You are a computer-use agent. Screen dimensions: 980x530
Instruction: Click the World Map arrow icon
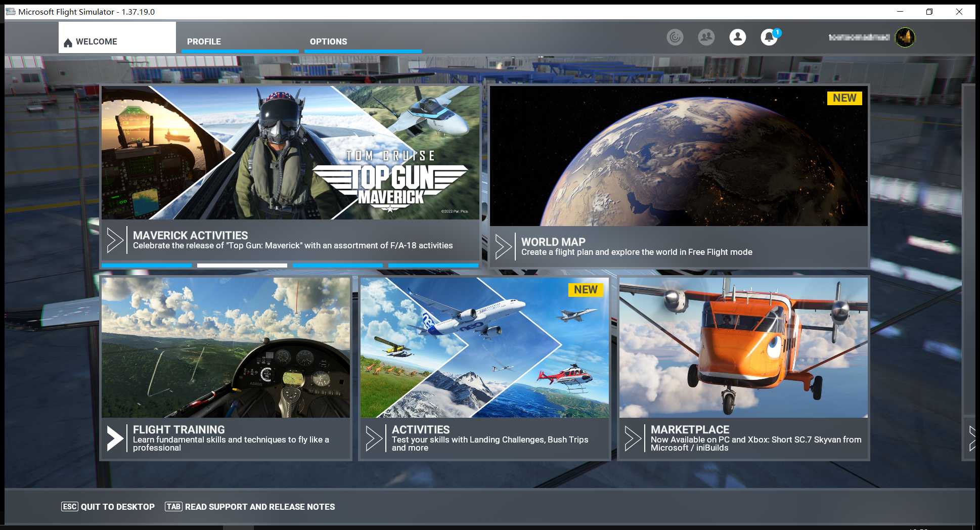pyautogui.click(x=503, y=247)
